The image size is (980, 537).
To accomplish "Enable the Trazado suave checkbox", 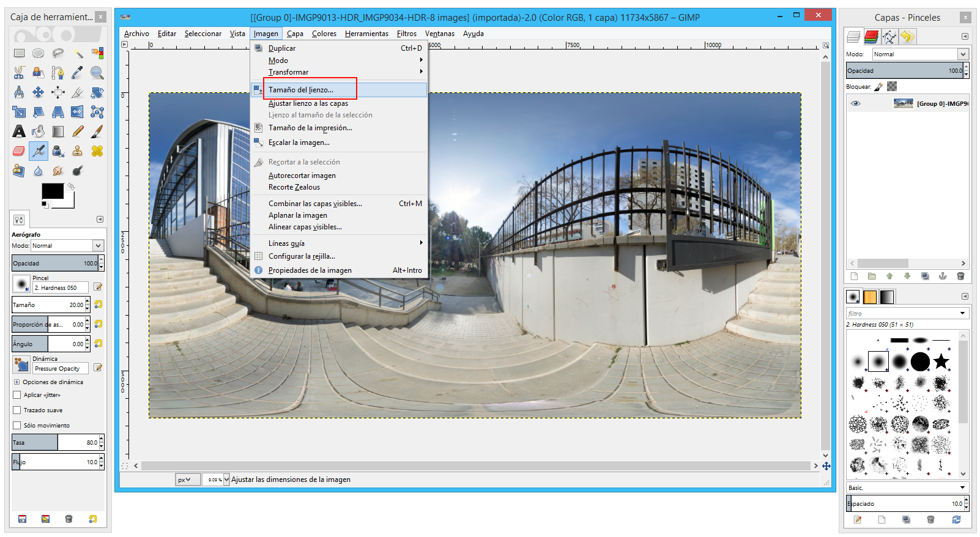I will click(17, 410).
